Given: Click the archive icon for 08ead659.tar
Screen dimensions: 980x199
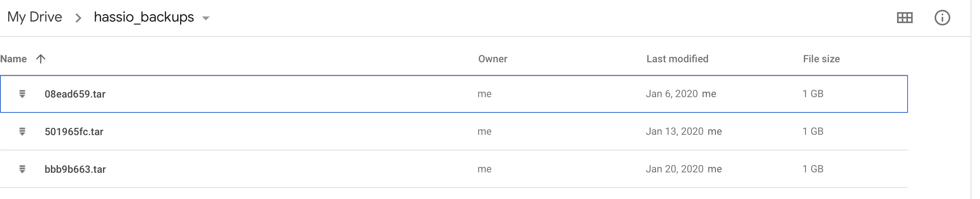Looking at the screenshot, I should 22,94.
